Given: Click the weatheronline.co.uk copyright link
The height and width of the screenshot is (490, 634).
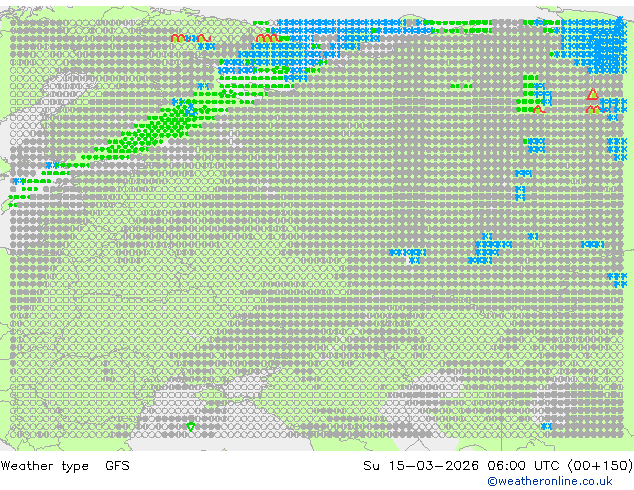Looking at the screenshot, I should 549,481.
